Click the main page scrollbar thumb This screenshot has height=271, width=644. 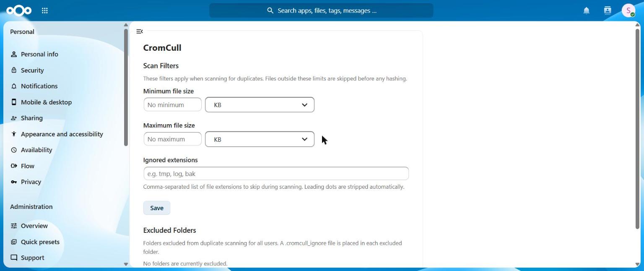(638, 129)
